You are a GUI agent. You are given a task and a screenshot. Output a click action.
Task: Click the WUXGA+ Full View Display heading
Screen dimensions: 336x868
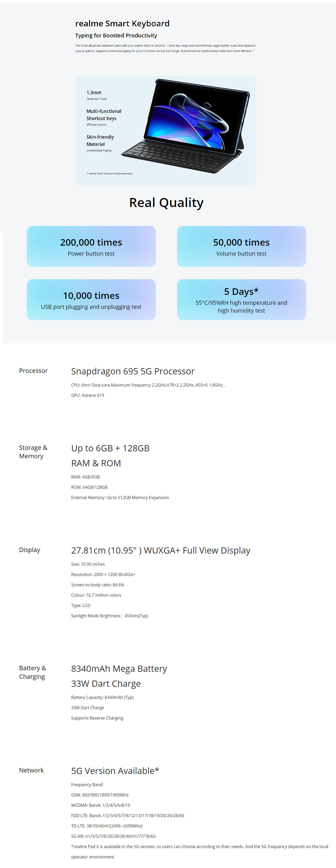click(161, 550)
